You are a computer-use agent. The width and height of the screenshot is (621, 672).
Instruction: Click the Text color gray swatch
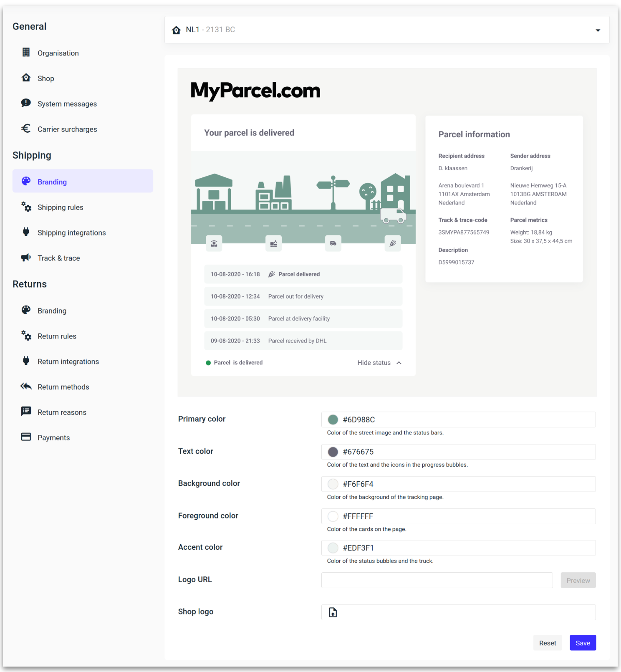coord(333,452)
